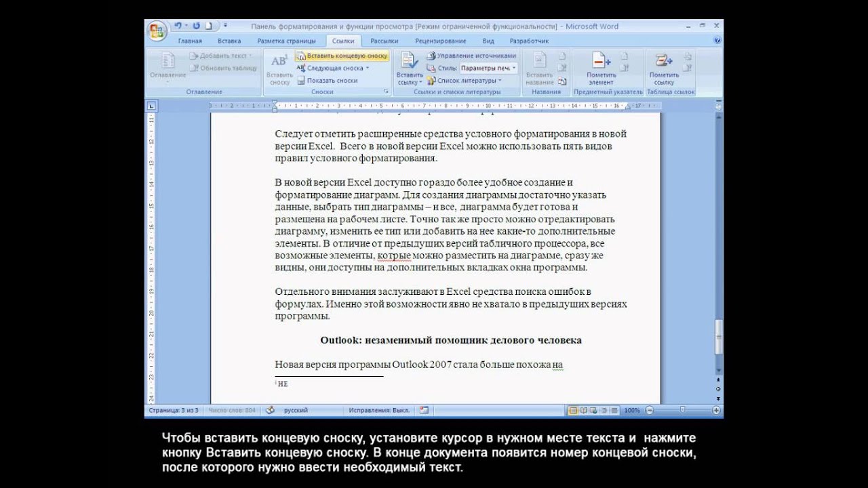This screenshot has height=488, width=868.
Task: Expand the Список литературы menu
Action: click(465, 80)
